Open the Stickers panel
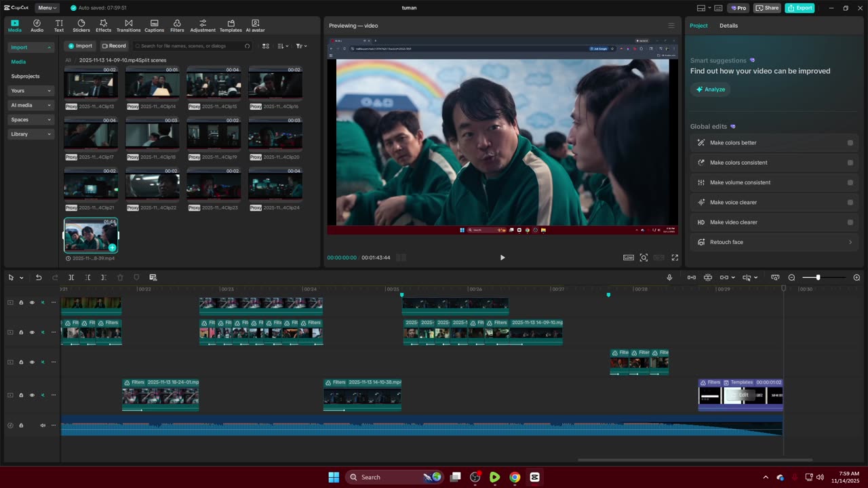Image resolution: width=868 pixels, height=488 pixels. 81,26
